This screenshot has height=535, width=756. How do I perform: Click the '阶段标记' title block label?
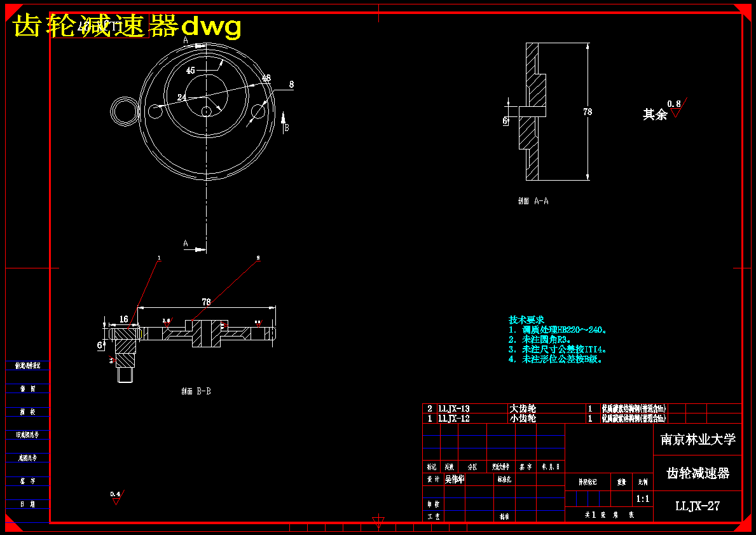tap(588, 482)
